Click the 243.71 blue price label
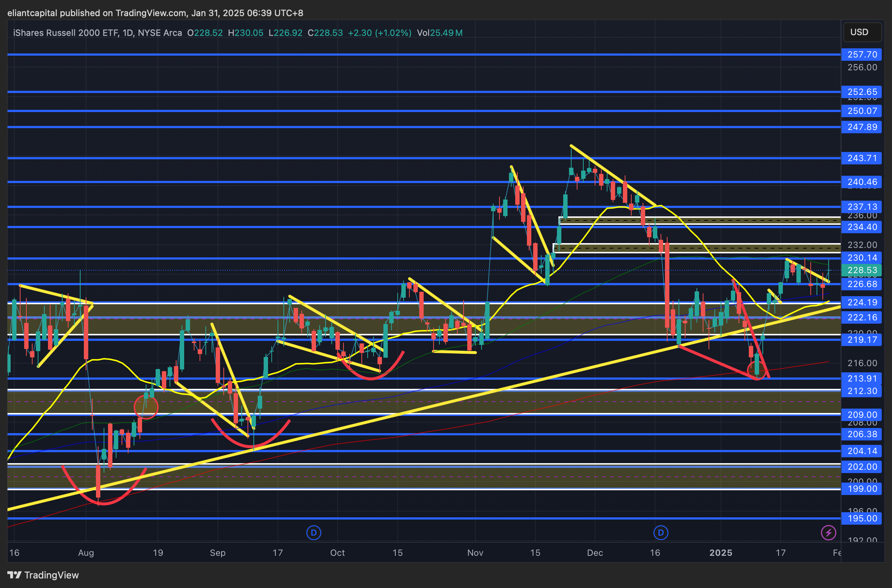This screenshot has width=892, height=588. click(x=862, y=158)
